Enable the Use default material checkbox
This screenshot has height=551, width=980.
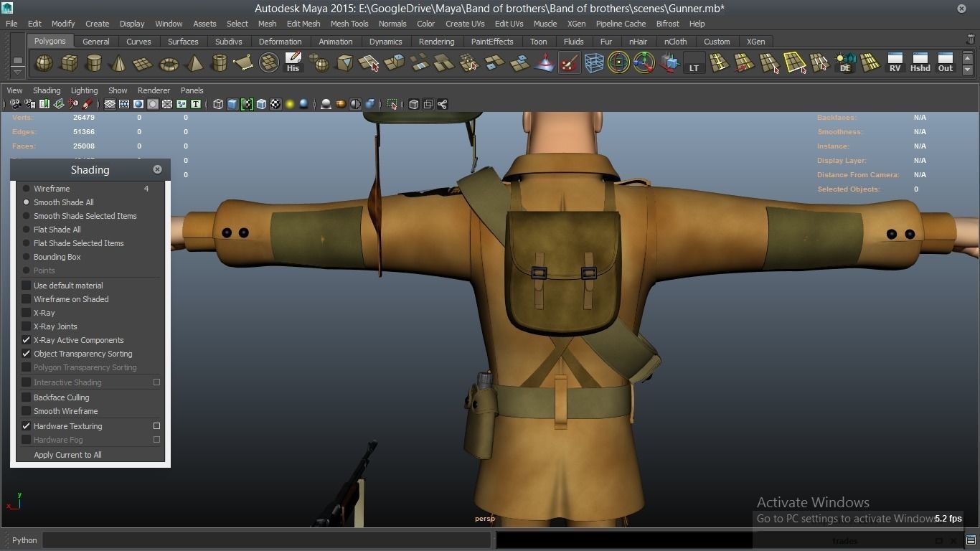[x=27, y=286]
